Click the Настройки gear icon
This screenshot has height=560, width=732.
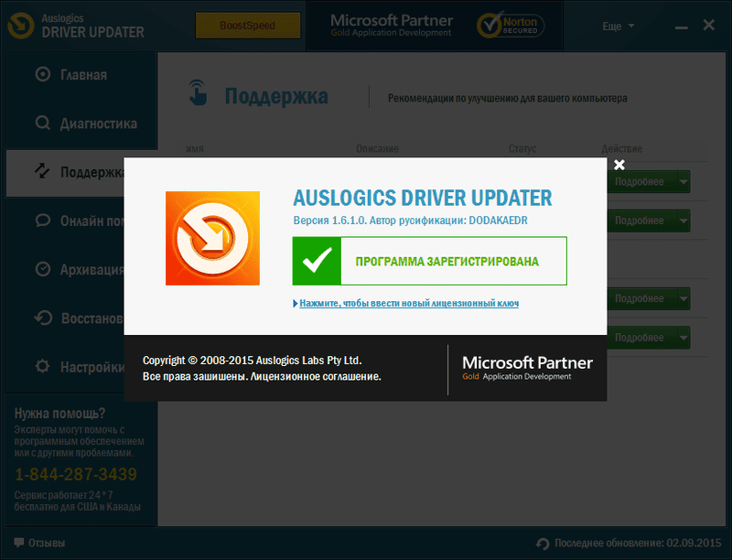[42, 366]
